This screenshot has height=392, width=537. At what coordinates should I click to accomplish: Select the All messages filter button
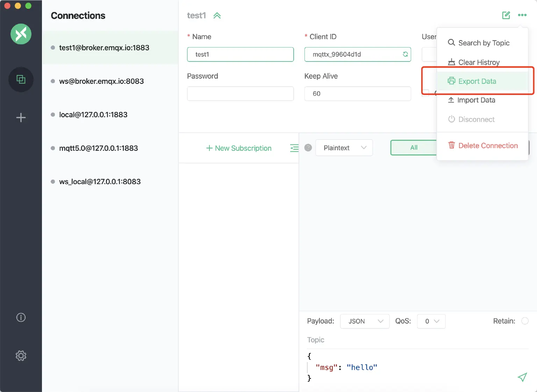414,147
